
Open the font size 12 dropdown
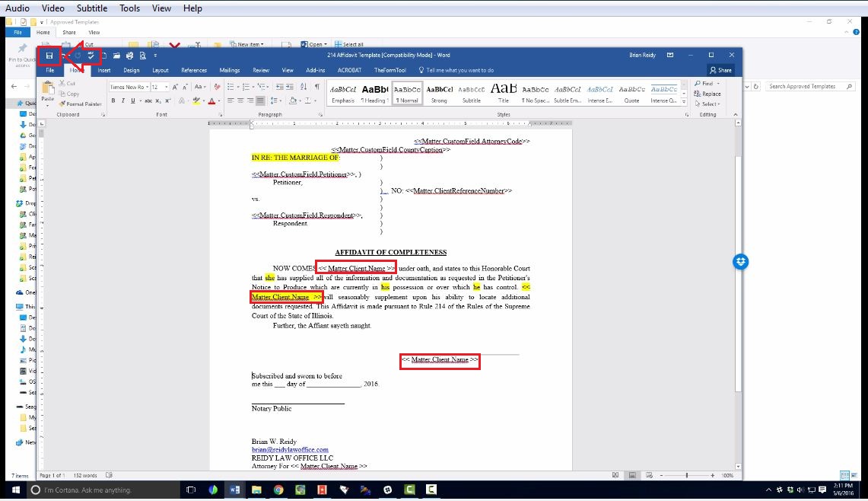click(x=166, y=87)
